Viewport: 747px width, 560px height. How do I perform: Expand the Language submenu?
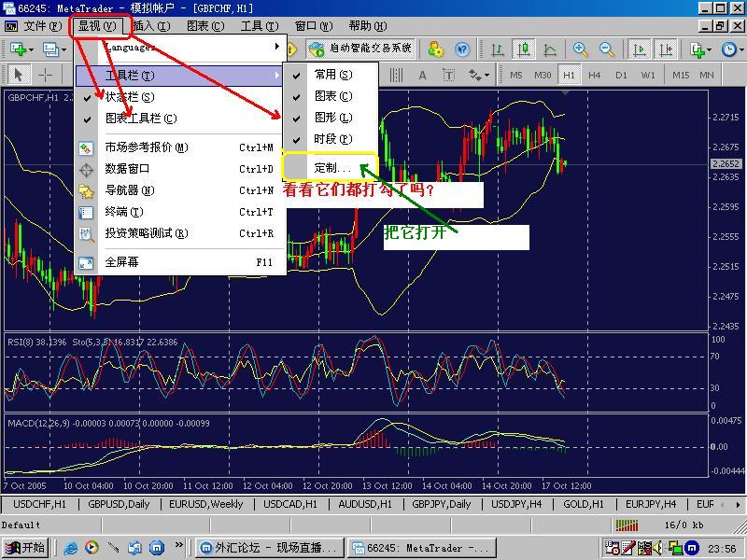(180, 47)
